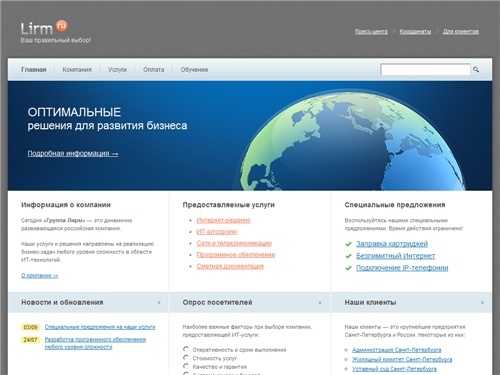Collapse the Новости и обновления panel arrow

click(159, 303)
